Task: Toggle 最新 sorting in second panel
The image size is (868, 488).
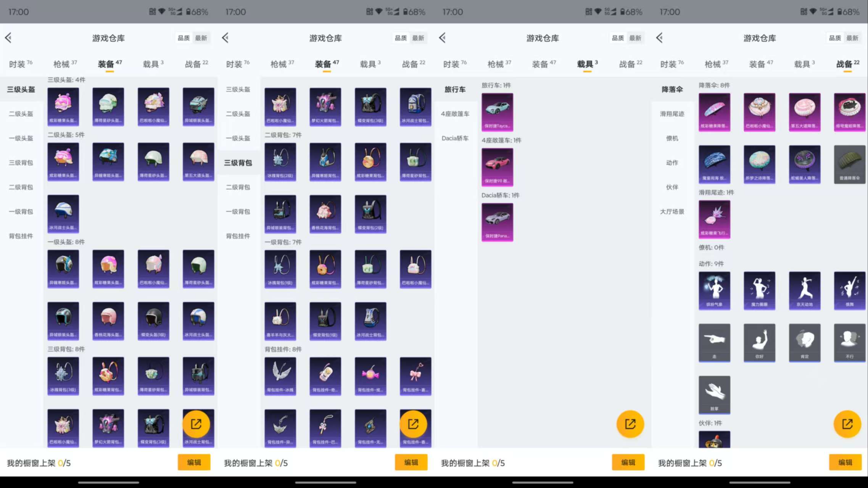Action: click(419, 38)
